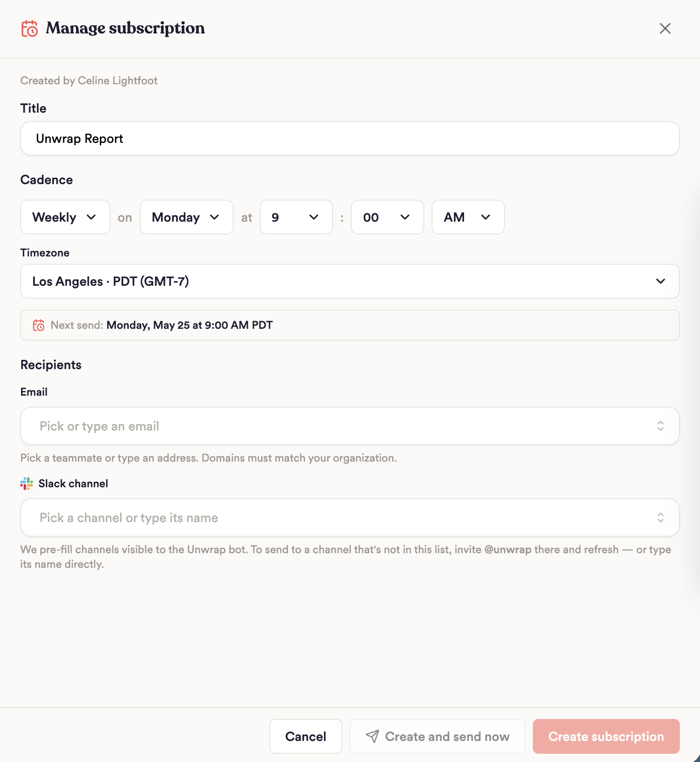The image size is (700, 762).
Task: Open the Monday day dropdown
Action: coord(186,217)
